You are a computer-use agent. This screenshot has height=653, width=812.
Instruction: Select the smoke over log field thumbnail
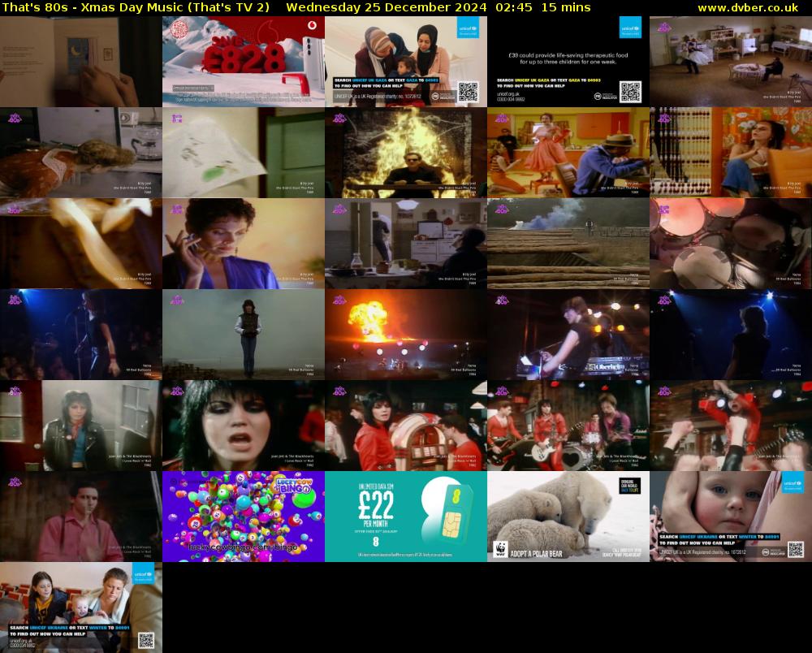click(x=568, y=244)
